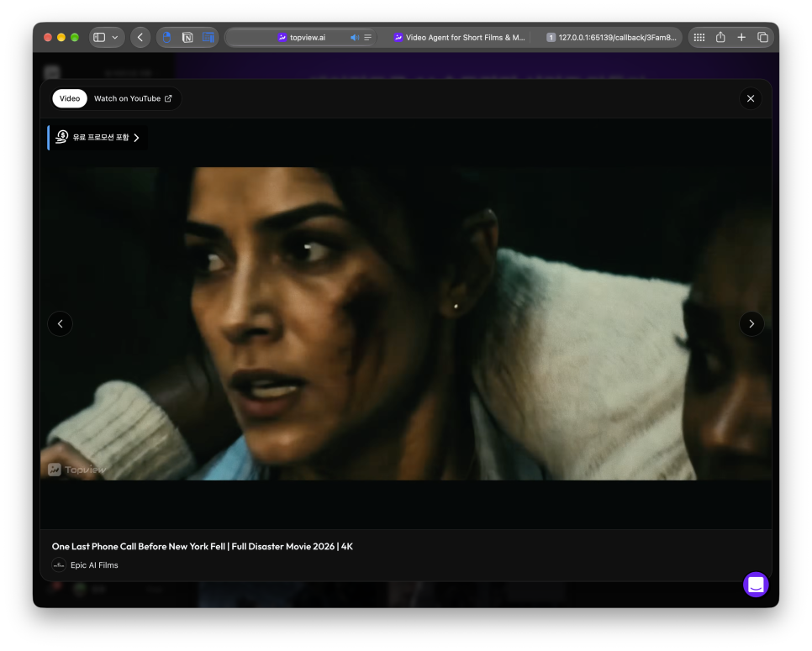Image resolution: width=812 pixels, height=651 pixels.
Task: Click the Epic AI Films channel avatar
Action: pyautogui.click(x=59, y=565)
